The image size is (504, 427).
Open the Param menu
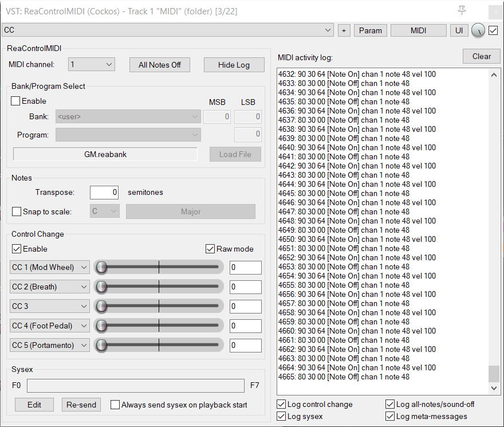click(371, 30)
